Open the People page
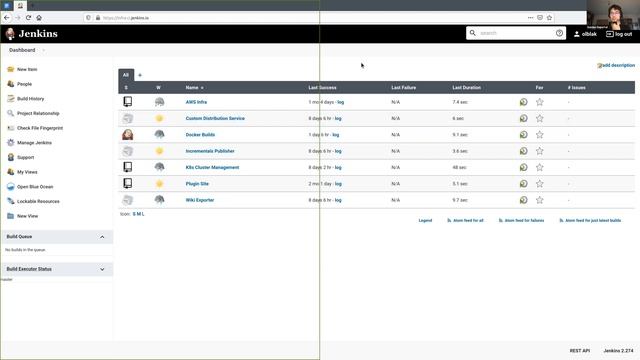 (x=24, y=84)
